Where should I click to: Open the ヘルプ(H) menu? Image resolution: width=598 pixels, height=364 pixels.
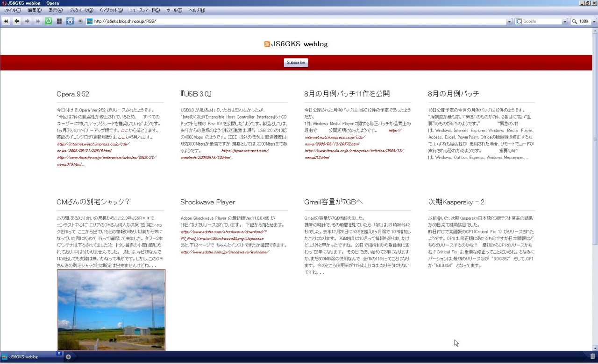pos(197,10)
